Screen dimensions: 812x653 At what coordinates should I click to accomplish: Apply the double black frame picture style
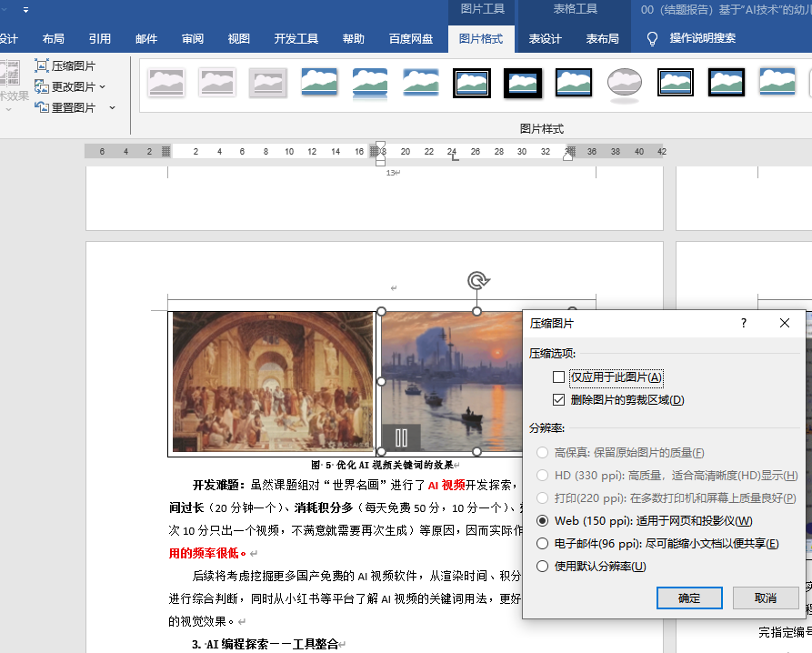(x=472, y=83)
